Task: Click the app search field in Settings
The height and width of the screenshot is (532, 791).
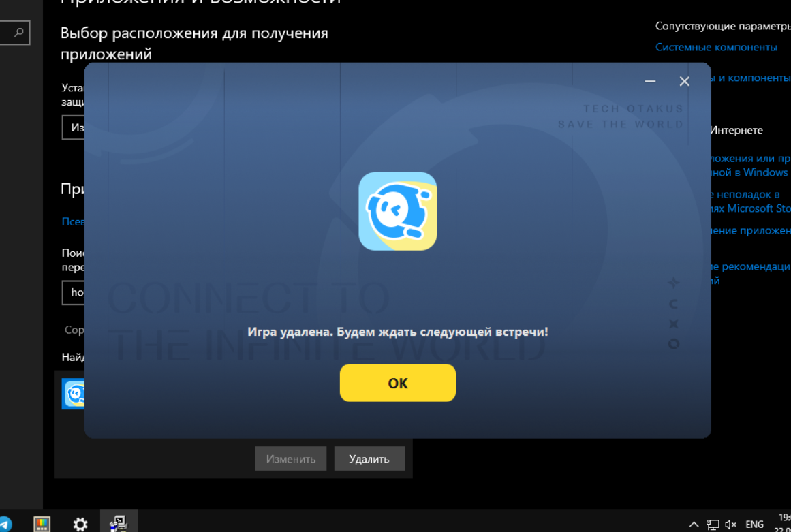Action: [73, 292]
